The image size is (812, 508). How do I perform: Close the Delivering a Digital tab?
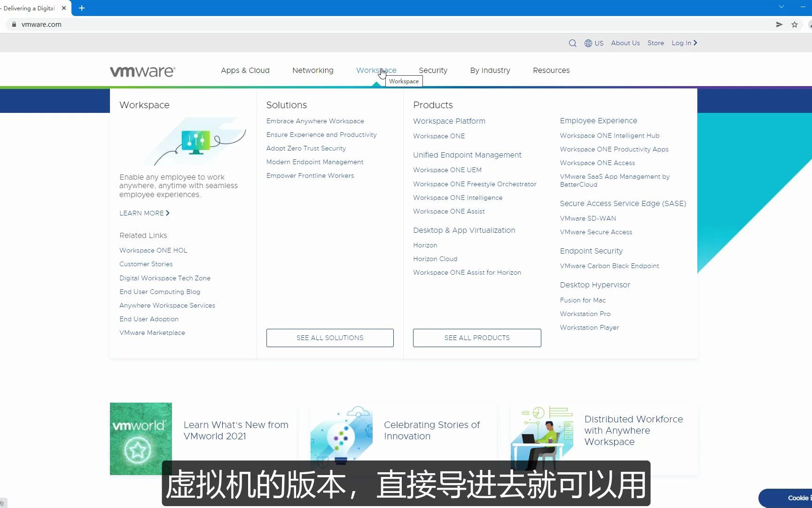coord(64,8)
